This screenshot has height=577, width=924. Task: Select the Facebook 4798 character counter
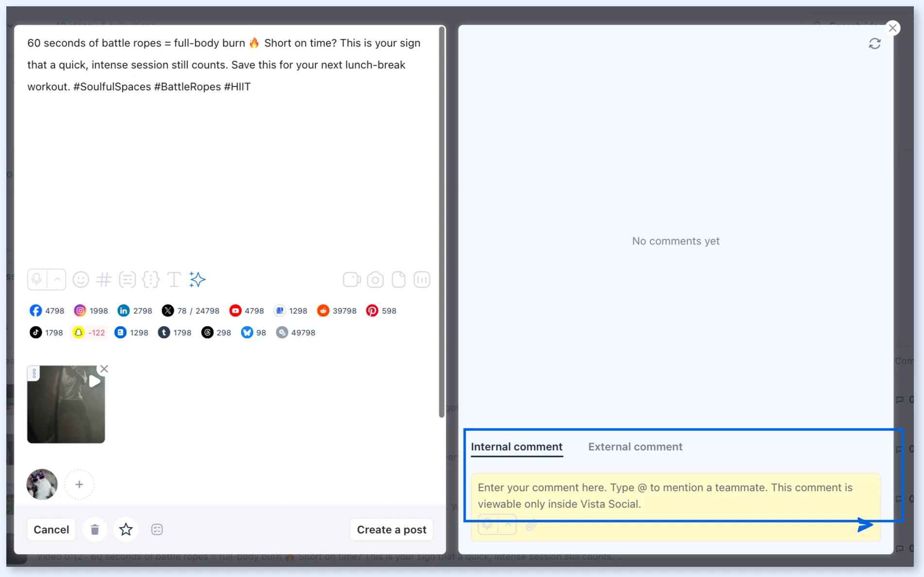[47, 311]
